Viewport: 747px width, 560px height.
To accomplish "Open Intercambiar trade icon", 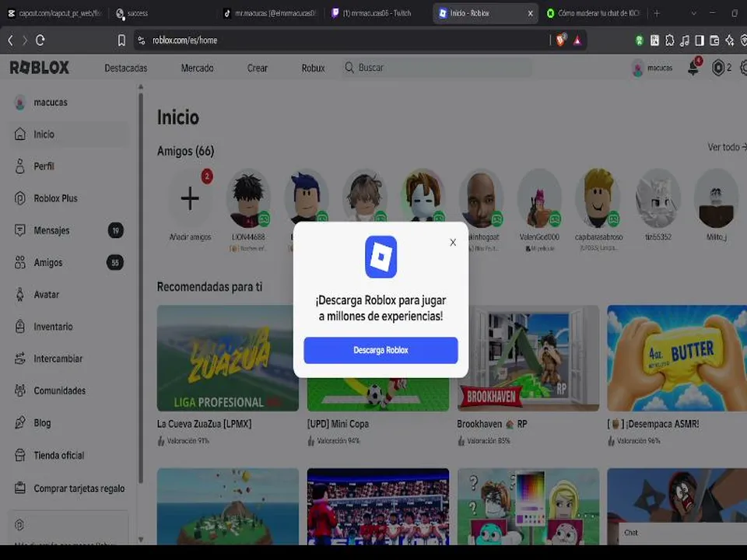I will pyautogui.click(x=20, y=359).
